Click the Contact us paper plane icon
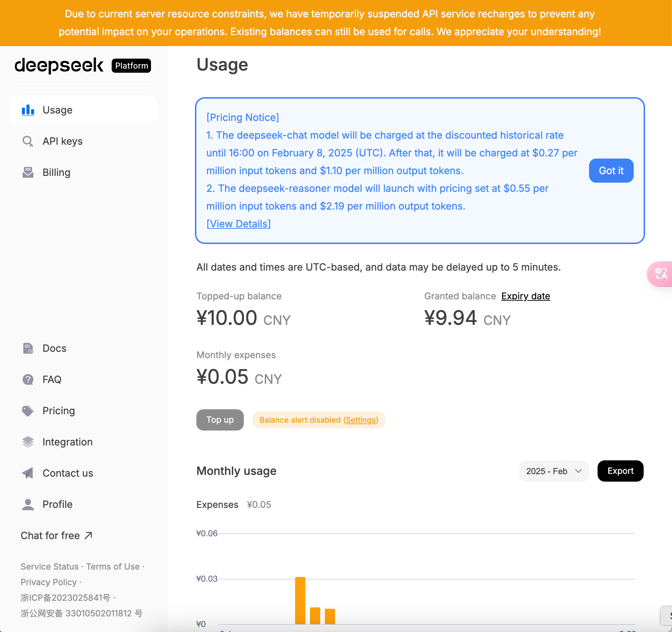This screenshot has height=632, width=672. pos(28,473)
